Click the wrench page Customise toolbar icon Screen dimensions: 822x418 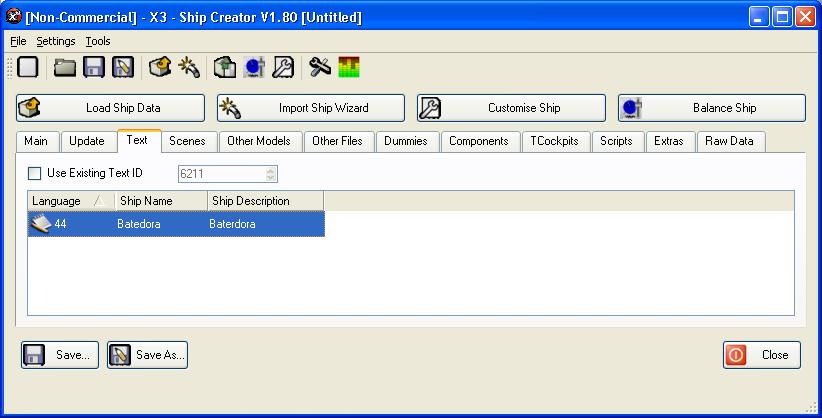tap(283, 67)
